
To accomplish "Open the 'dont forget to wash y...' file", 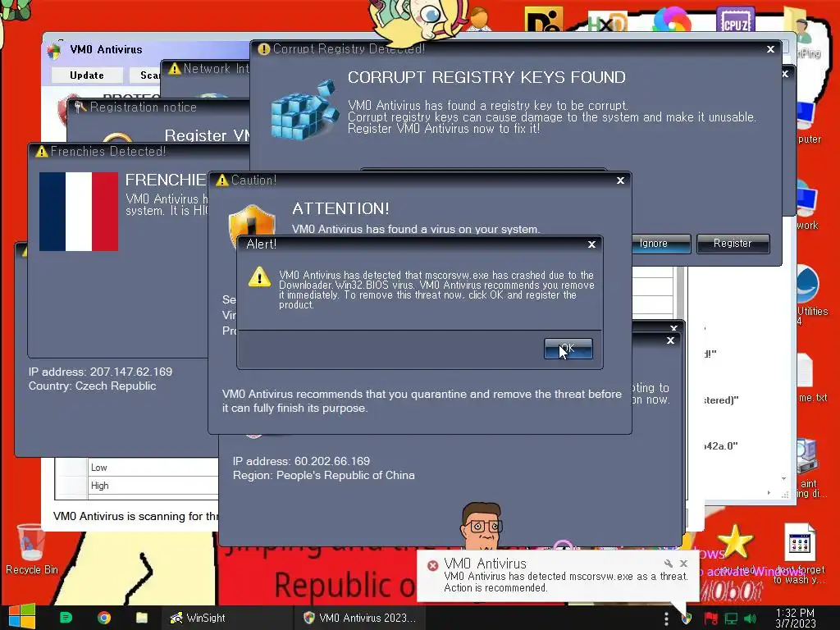I will coord(799,554).
